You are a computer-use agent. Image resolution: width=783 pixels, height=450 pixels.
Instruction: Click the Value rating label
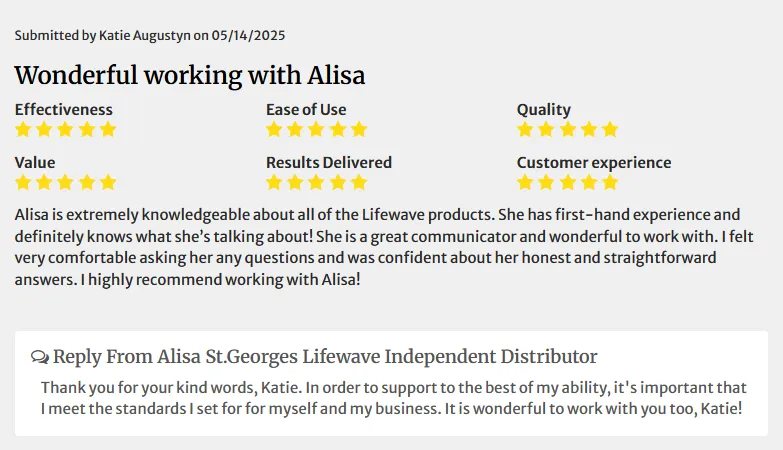pos(35,162)
